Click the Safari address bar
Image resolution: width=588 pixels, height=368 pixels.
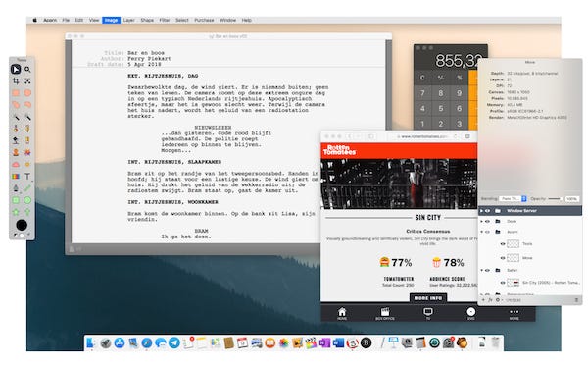coord(423,136)
